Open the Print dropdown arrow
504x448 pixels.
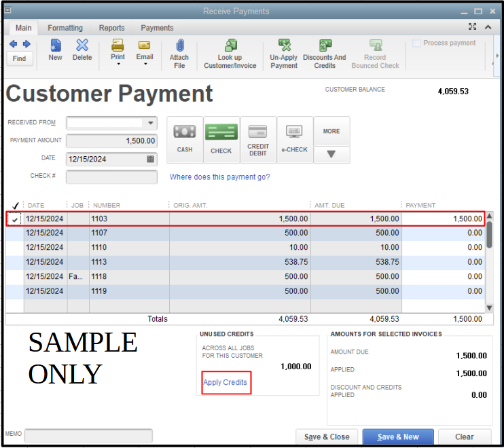(x=118, y=64)
